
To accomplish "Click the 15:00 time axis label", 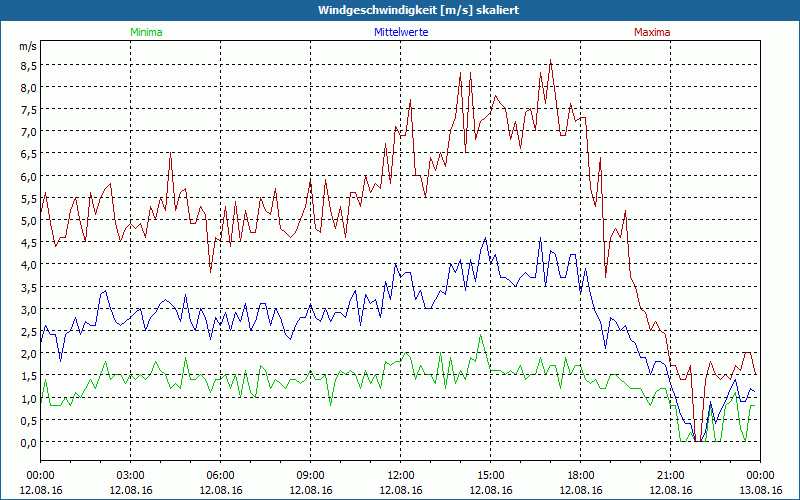I will [x=490, y=476].
